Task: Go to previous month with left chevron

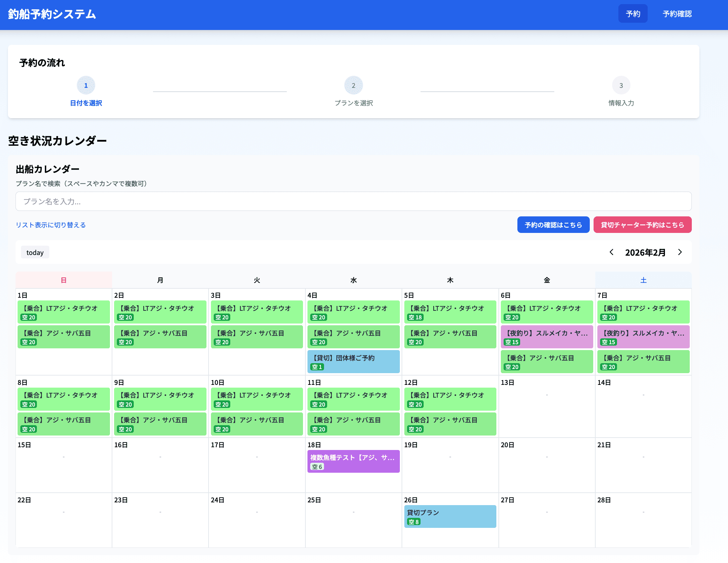Action: 611,252
